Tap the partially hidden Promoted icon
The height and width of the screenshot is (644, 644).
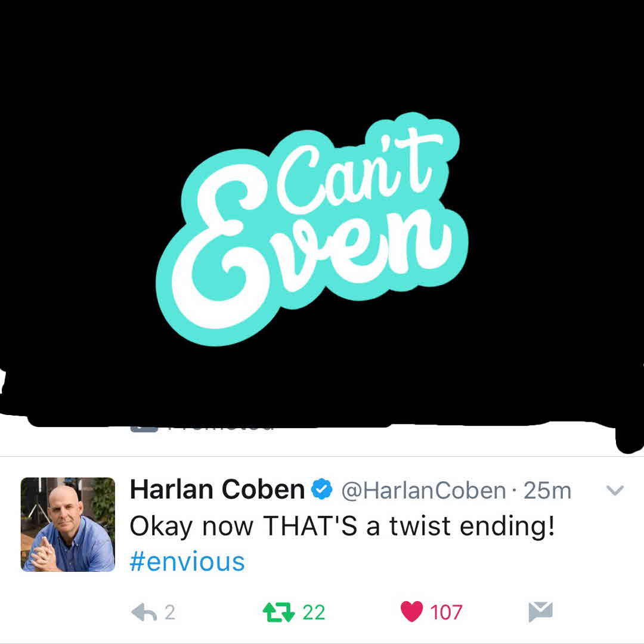pos(144,429)
